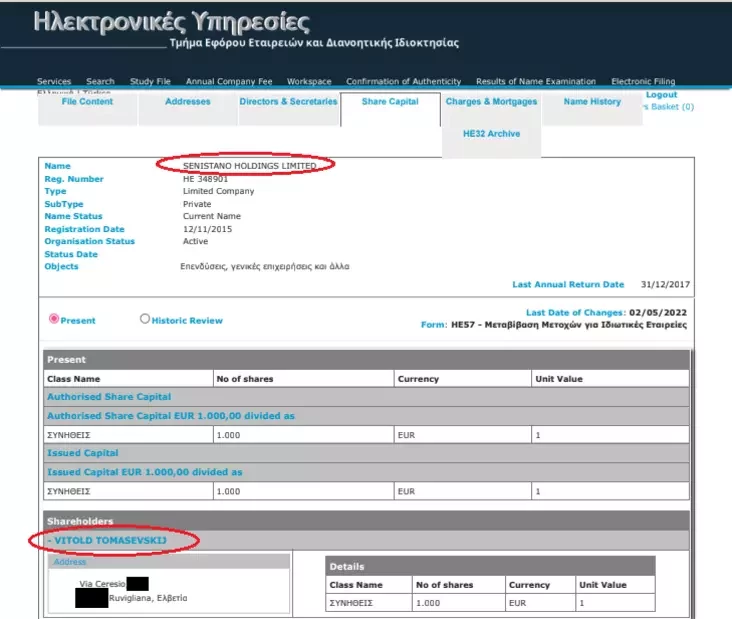Open Results of Name Examination
This screenshot has height=619, width=732.
(536, 81)
